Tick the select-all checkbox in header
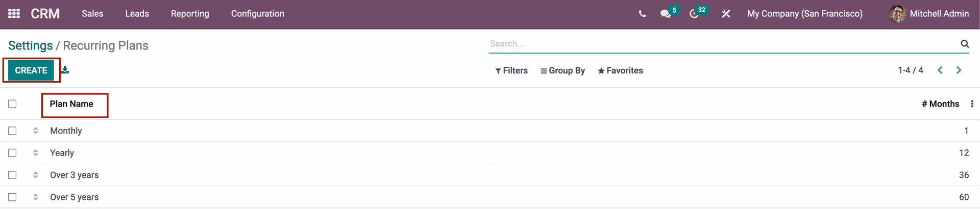Viewport: 980px width, 209px height. (x=13, y=104)
